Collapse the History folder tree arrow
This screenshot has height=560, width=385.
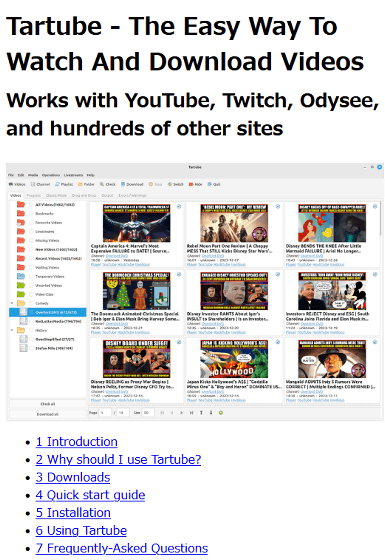(12, 330)
